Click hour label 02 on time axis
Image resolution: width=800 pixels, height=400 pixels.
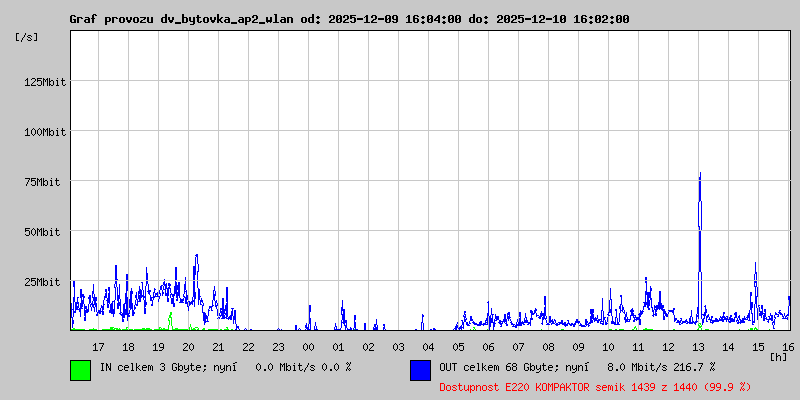click(368, 347)
